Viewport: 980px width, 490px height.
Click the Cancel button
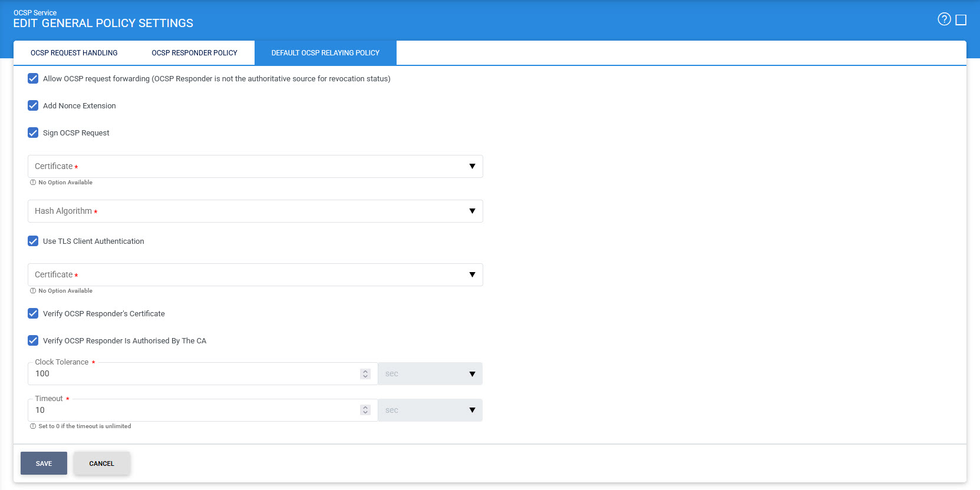[x=101, y=463]
